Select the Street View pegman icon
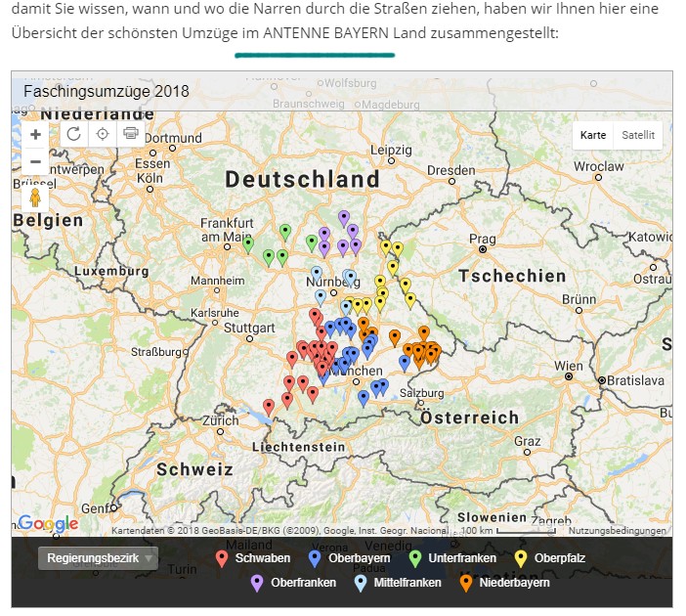 [x=35, y=198]
